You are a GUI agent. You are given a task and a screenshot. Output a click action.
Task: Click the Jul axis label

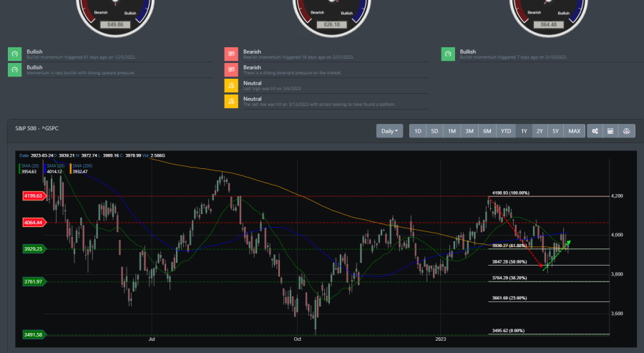pyautogui.click(x=152, y=339)
